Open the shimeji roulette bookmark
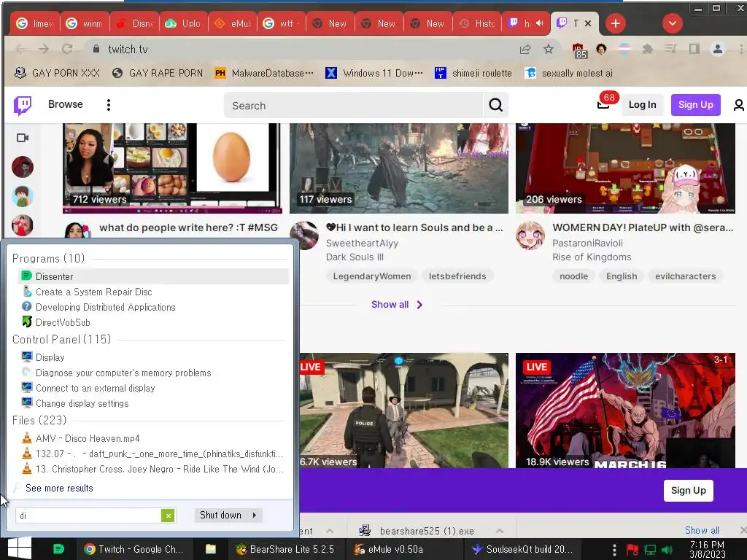This screenshot has width=747, height=560. tap(473, 74)
